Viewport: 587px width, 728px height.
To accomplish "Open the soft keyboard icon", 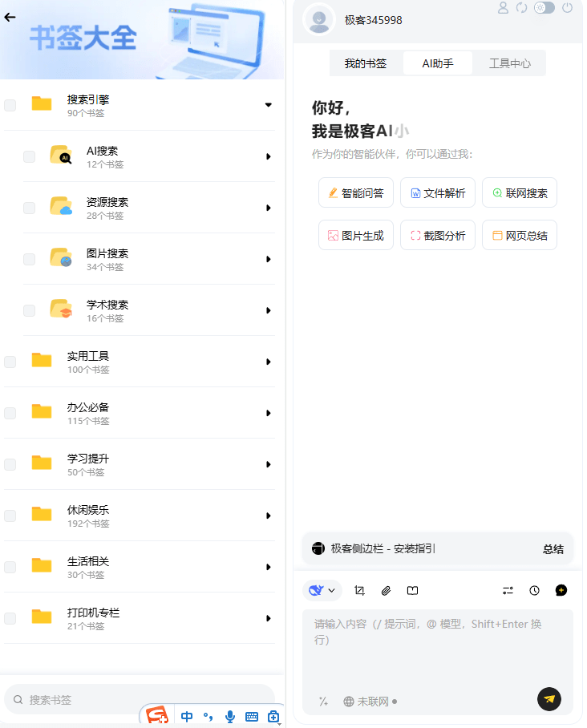I will (252, 717).
